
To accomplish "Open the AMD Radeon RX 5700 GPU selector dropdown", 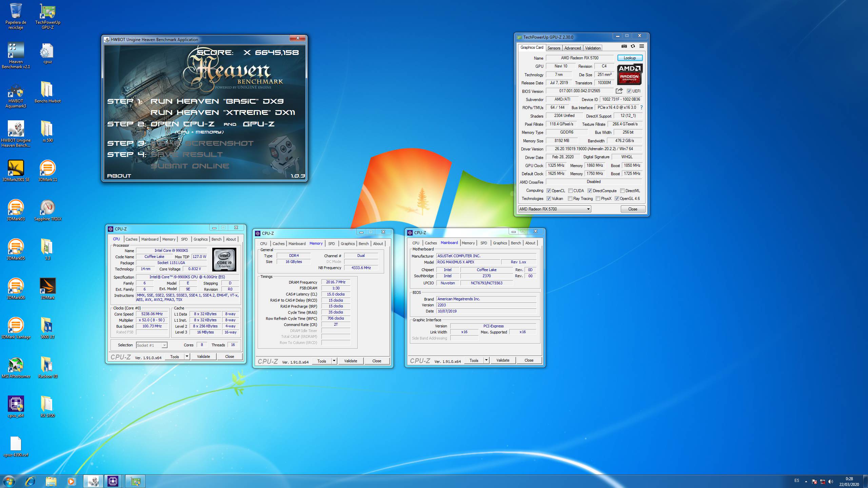I will [554, 209].
